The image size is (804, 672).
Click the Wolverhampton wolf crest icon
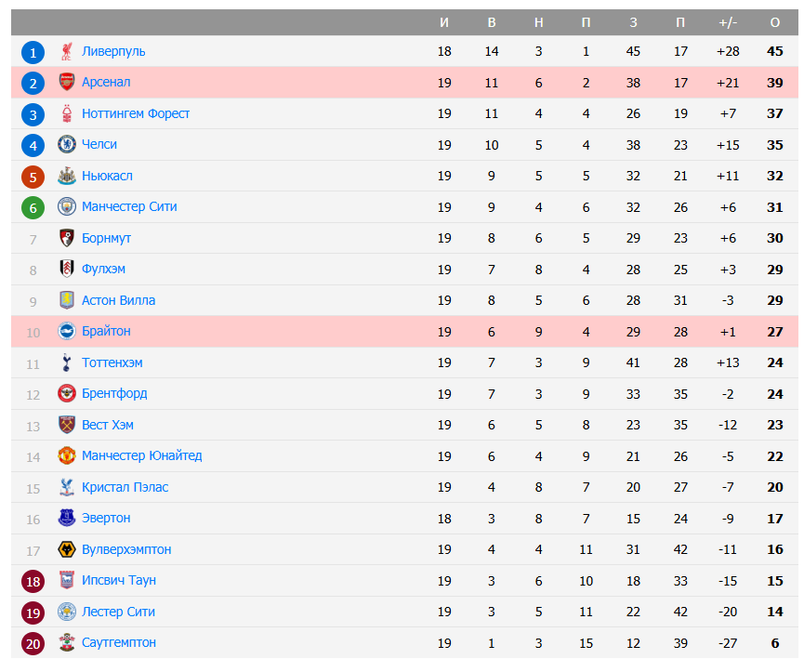pos(66,549)
